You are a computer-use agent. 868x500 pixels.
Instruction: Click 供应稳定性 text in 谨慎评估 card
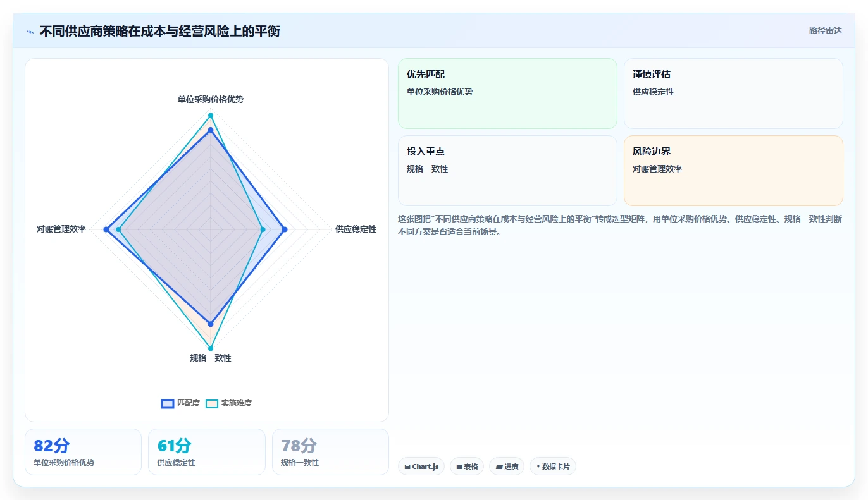[x=653, y=92]
